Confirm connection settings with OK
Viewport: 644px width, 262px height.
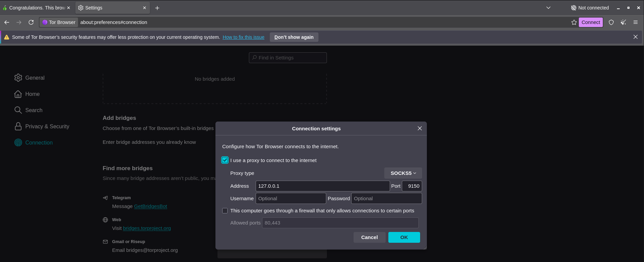pyautogui.click(x=404, y=237)
